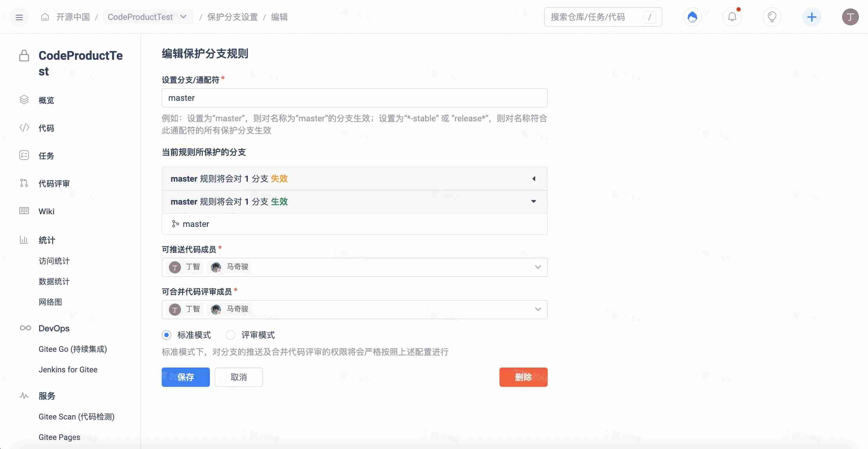This screenshot has width=868, height=449.
Task: Click the red 删除 button
Action: coord(523,377)
